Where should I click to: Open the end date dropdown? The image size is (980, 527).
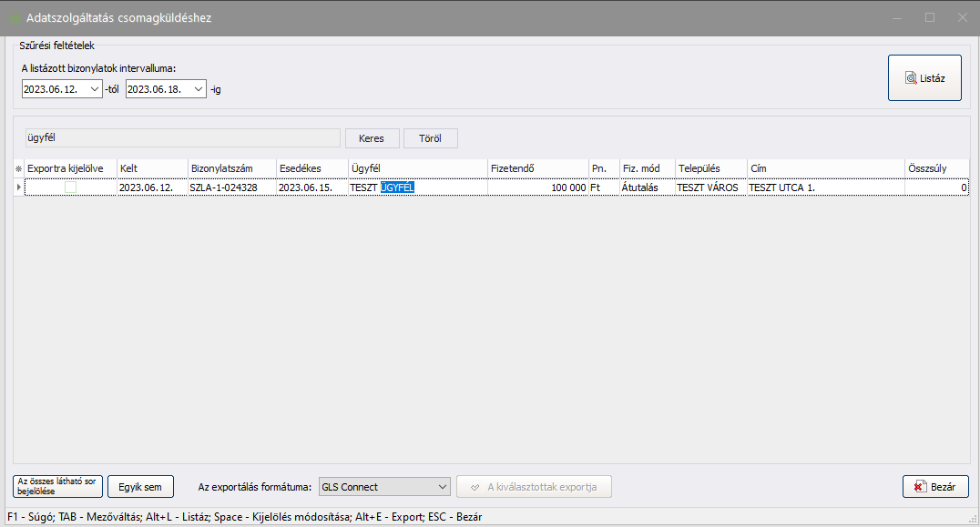(199, 89)
